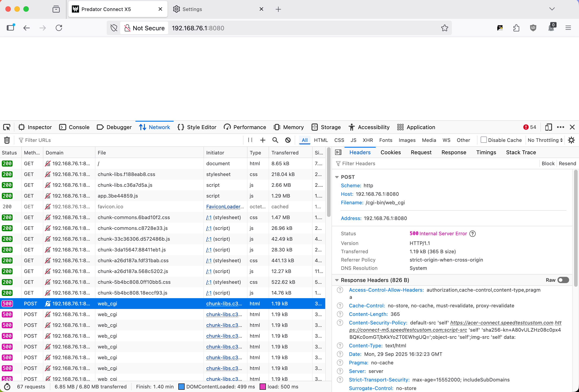Enable the Disable Cache checkbox
This screenshot has height=392, width=579.
(483, 140)
